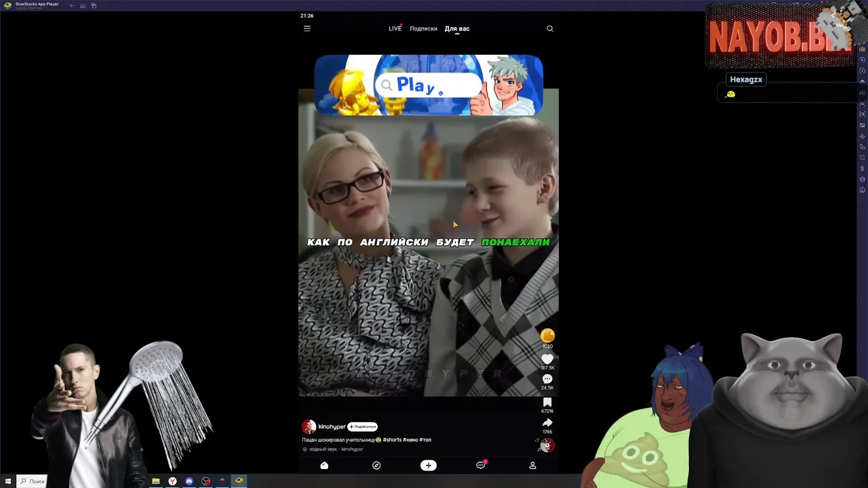Screen dimensions: 868x488
Task: Open the Discover compass icon
Action: point(376,466)
